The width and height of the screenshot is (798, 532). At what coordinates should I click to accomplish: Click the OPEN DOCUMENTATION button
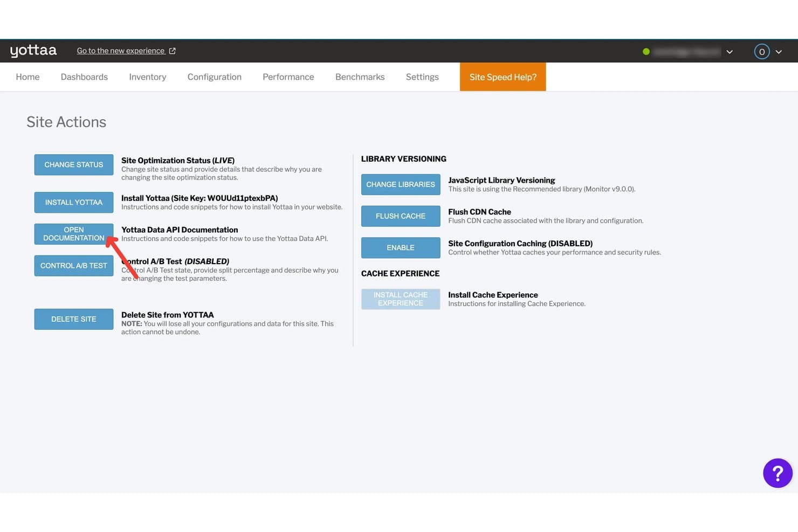click(x=74, y=234)
